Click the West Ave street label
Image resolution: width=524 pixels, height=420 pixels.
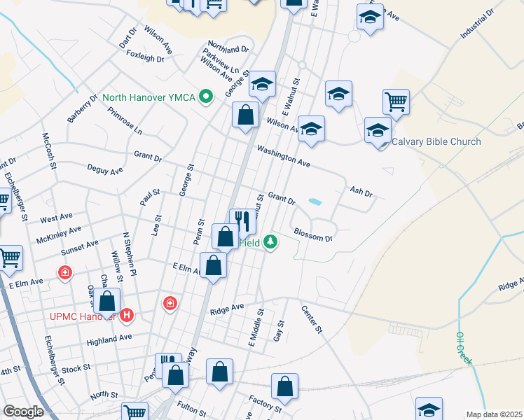pyautogui.click(x=56, y=218)
